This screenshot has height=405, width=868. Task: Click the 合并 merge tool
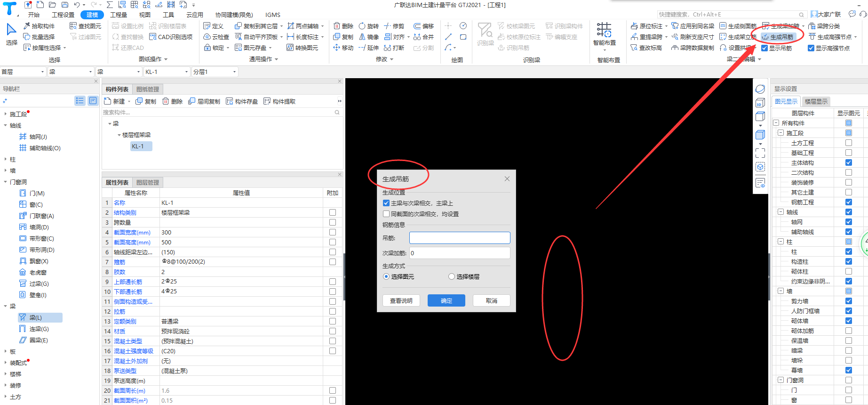423,37
